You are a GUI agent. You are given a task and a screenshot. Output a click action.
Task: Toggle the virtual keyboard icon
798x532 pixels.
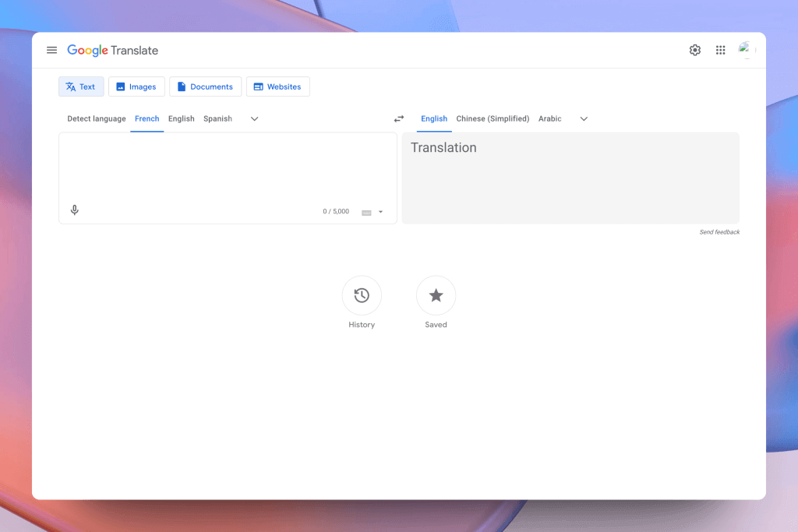(x=366, y=212)
